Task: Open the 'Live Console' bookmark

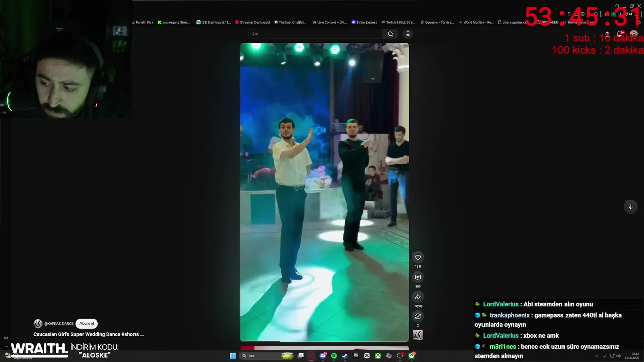Action: tap(330, 22)
